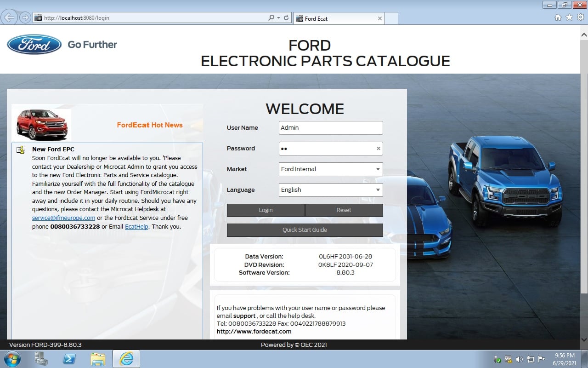
Task: Click the warning flag tray icon
Action: pos(509,359)
